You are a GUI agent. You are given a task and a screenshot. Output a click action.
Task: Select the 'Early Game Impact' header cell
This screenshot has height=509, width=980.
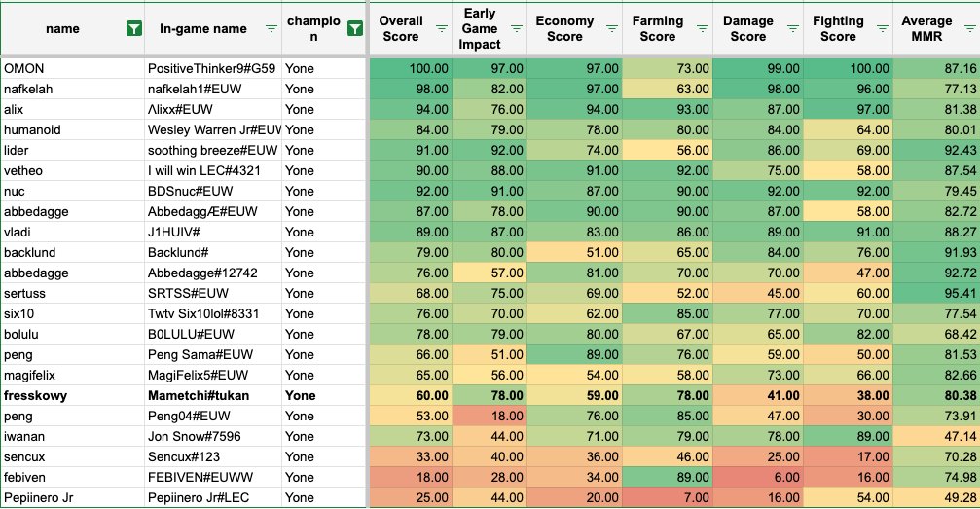coord(490,29)
